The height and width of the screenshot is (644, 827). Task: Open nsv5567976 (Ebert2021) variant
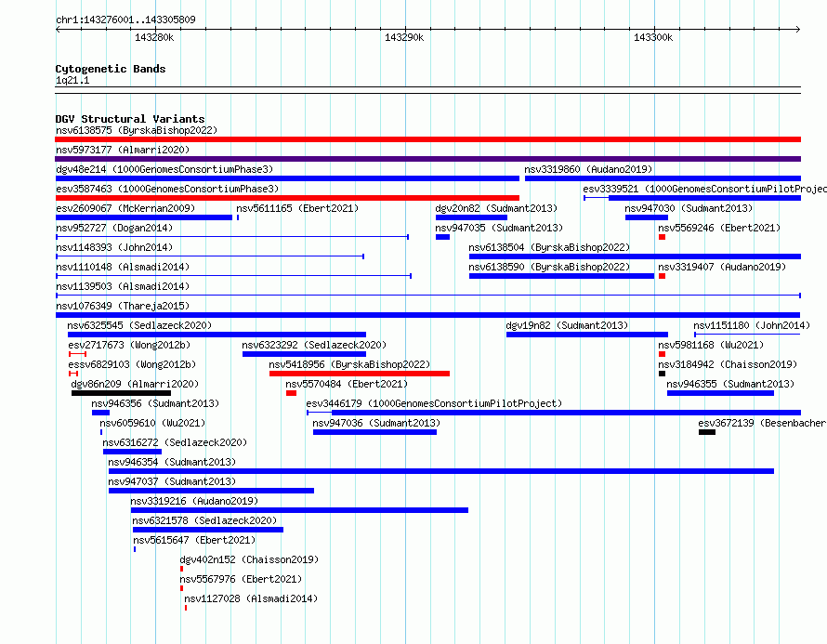click(x=241, y=579)
